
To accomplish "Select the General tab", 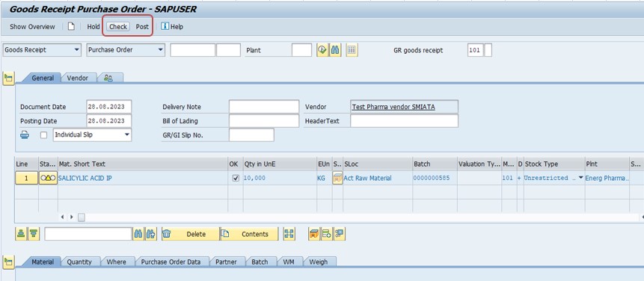I will [43, 78].
